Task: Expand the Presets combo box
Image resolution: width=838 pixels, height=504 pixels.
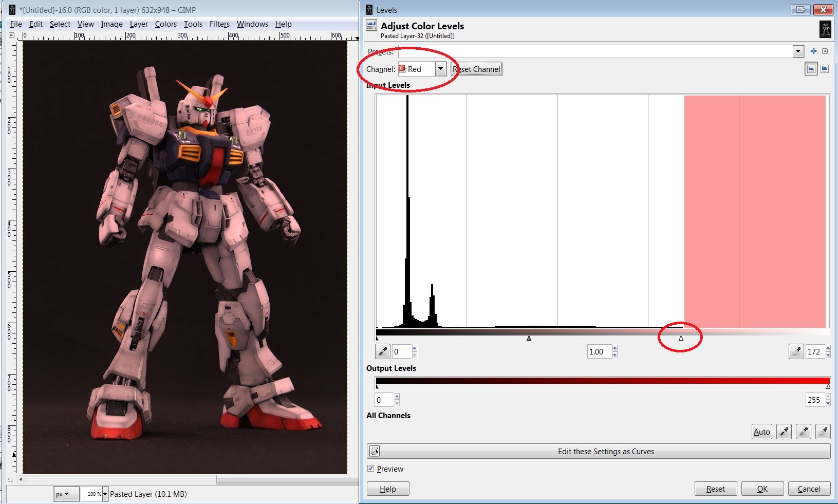Action: pos(798,51)
